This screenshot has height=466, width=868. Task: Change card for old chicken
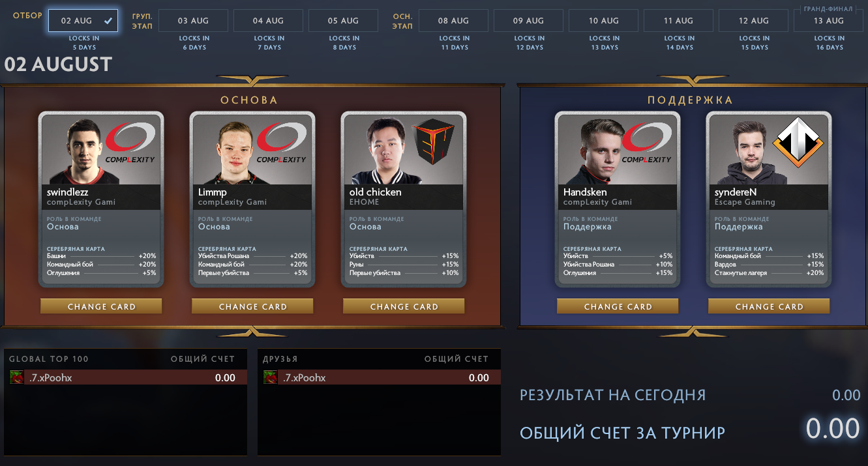[x=404, y=306]
